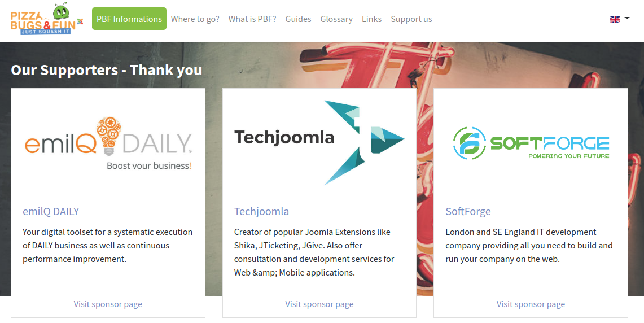This screenshot has width=644, height=323.
Task: Visit sponsor page for emilQ DAILY
Action: [108, 304]
